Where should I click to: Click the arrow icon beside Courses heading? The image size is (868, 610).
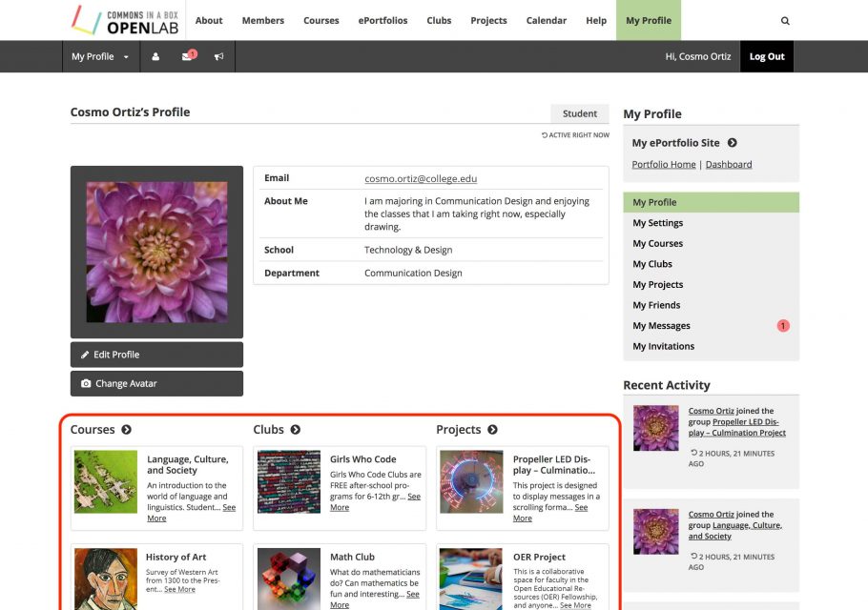coord(127,430)
